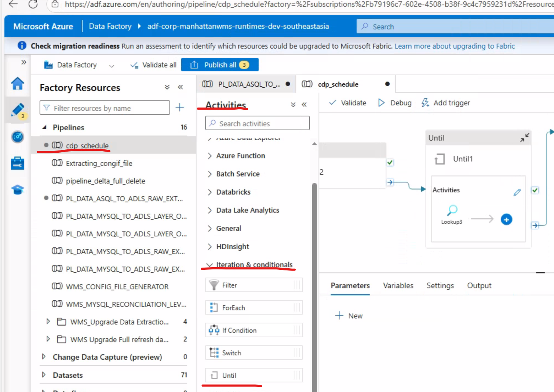Open the Variables tab
The image size is (554, 392).
(398, 286)
